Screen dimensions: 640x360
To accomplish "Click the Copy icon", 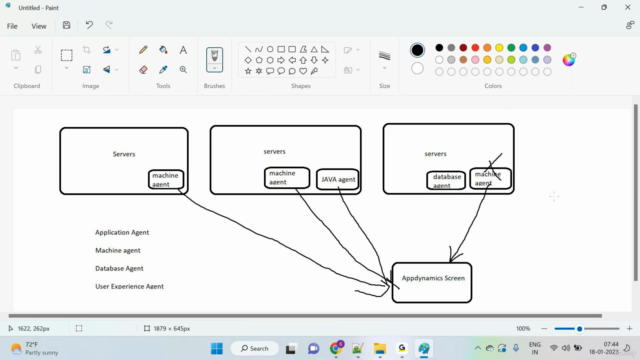I will click(38, 70).
